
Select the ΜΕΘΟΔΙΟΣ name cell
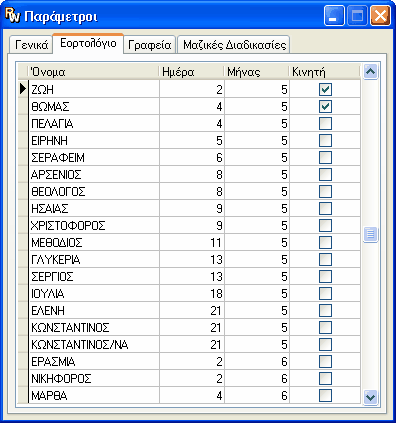click(94, 242)
